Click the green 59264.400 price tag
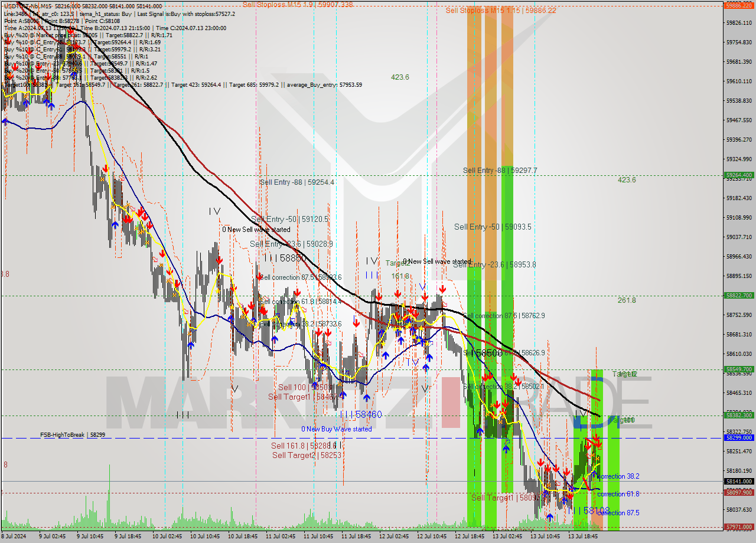The width and height of the screenshot is (756, 543). pos(739,175)
